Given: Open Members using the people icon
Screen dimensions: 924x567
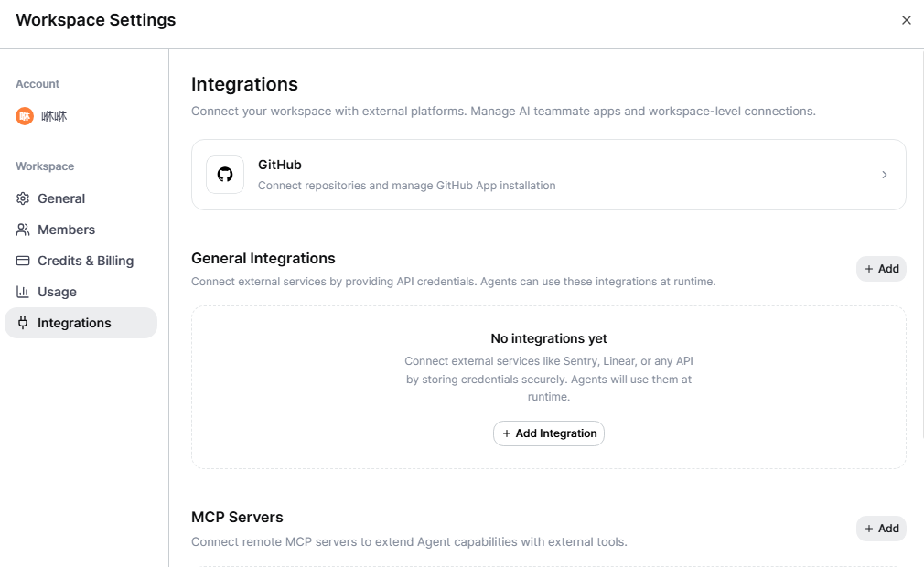Looking at the screenshot, I should click(x=21, y=230).
